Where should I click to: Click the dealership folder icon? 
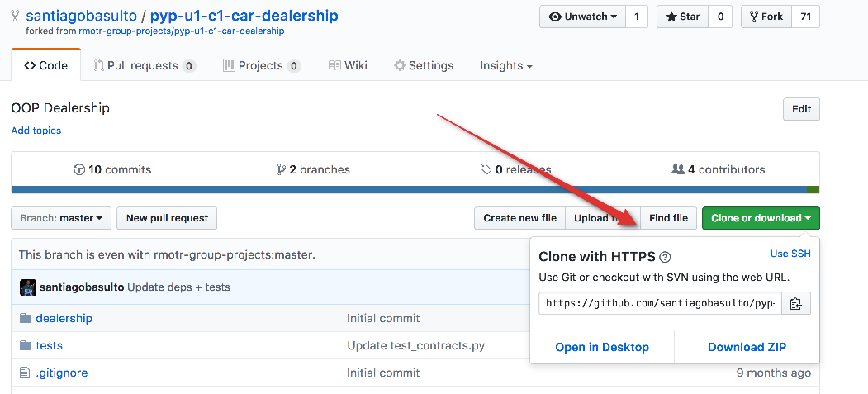(x=25, y=318)
